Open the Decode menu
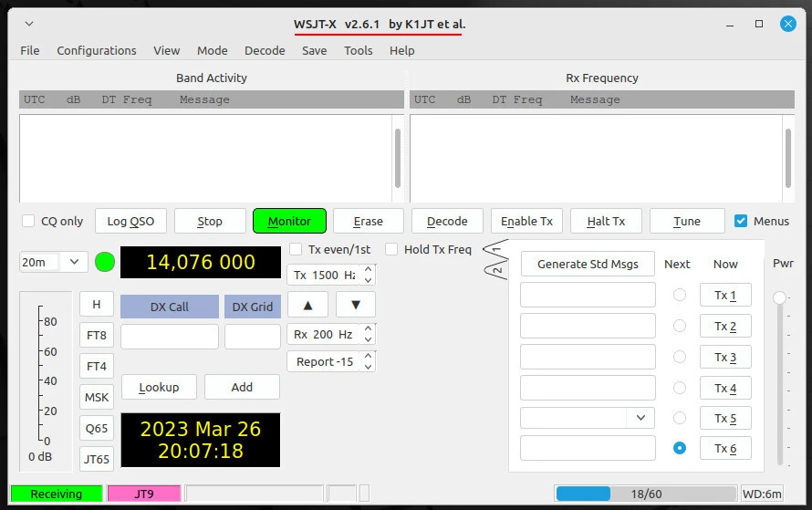Viewport: 812px width, 510px height. click(x=265, y=50)
